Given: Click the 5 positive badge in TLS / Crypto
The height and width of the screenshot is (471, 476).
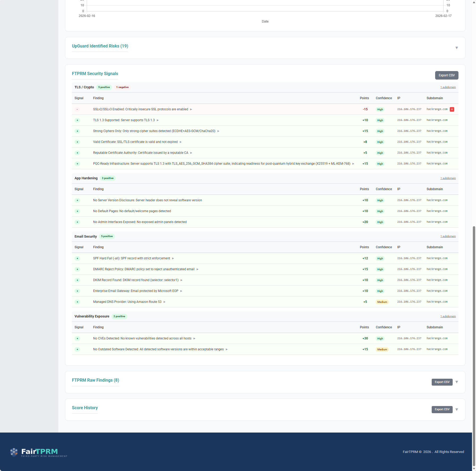Looking at the screenshot, I should coord(104,87).
